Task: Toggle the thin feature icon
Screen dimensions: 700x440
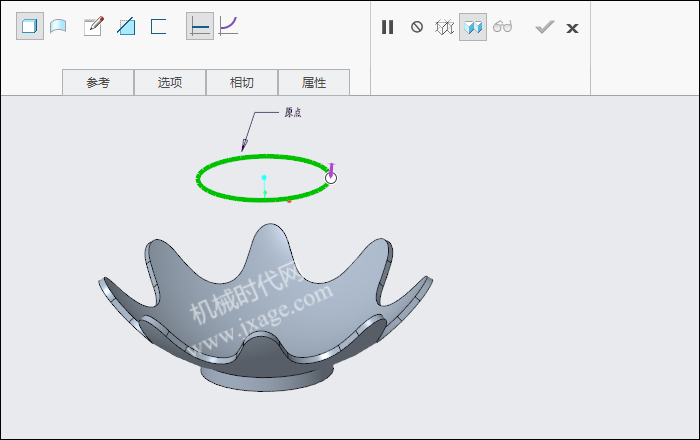Action: 158,26
